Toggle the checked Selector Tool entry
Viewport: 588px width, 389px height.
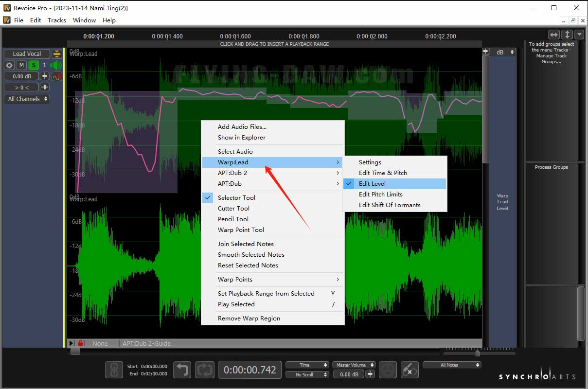pyautogui.click(x=273, y=198)
